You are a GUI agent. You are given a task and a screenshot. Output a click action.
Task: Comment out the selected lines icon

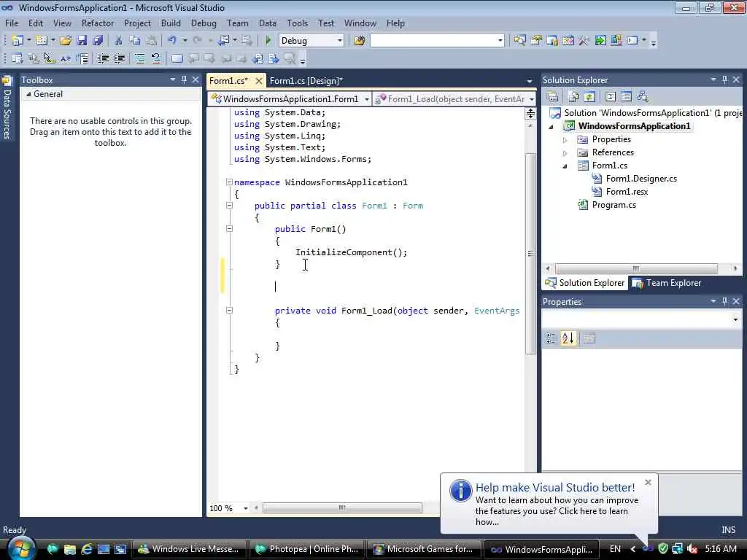[139, 58]
